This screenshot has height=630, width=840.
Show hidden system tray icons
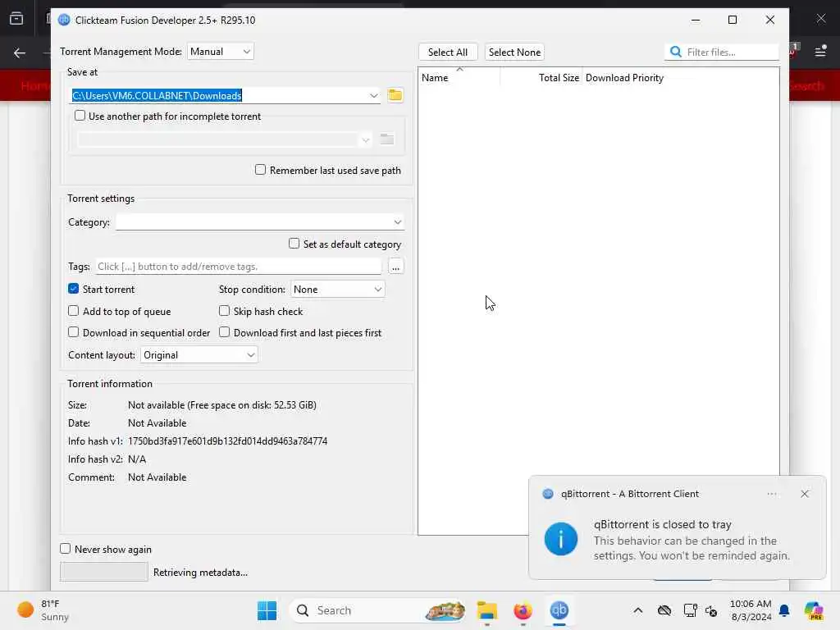coord(637,610)
